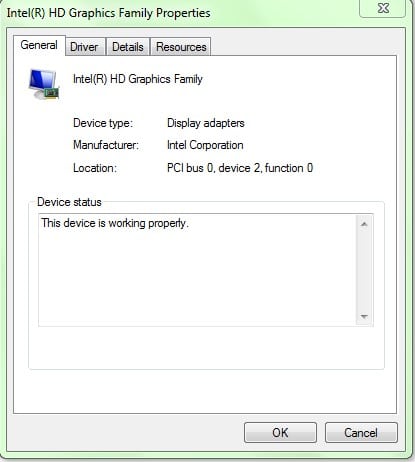Click the device status scrollbar track

pos(364,270)
